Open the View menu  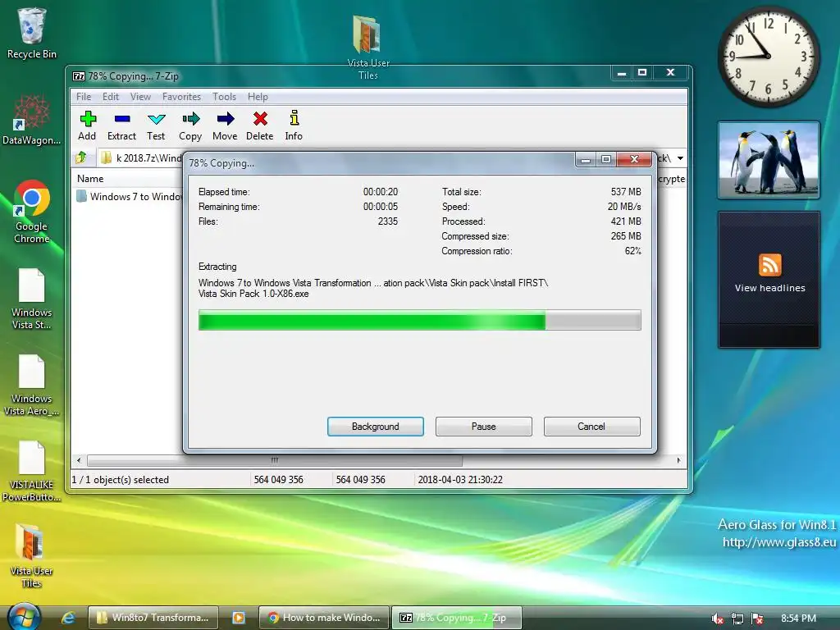click(140, 97)
